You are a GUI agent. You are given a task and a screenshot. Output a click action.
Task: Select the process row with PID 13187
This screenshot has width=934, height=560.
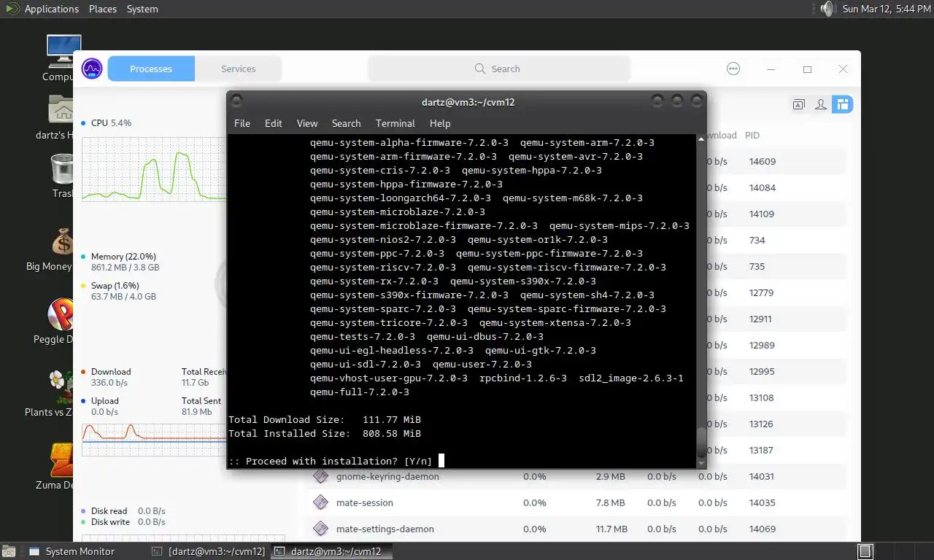coord(776,450)
